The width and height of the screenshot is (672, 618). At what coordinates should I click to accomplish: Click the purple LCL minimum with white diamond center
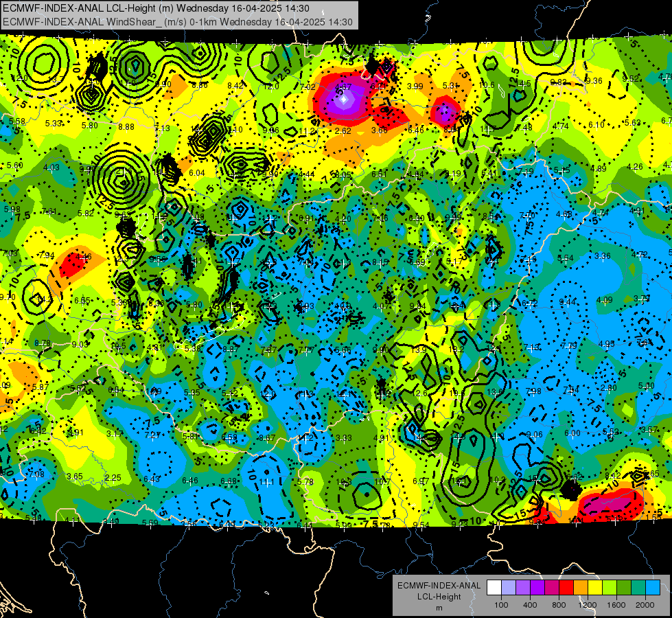(x=344, y=100)
